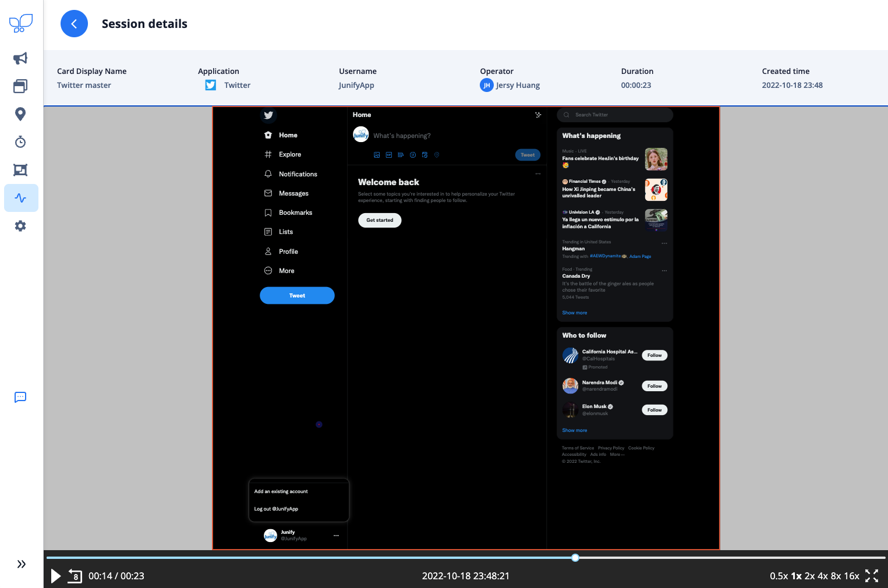The height and width of the screenshot is (588, 888).
Task: Play the session recording
Action: point(56,576)
